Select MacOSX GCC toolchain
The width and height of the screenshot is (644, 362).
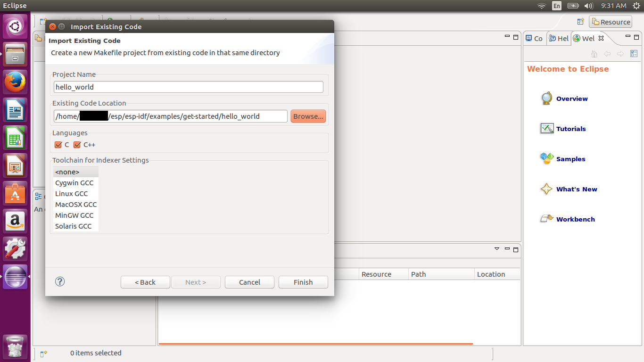tap(76, 205)
